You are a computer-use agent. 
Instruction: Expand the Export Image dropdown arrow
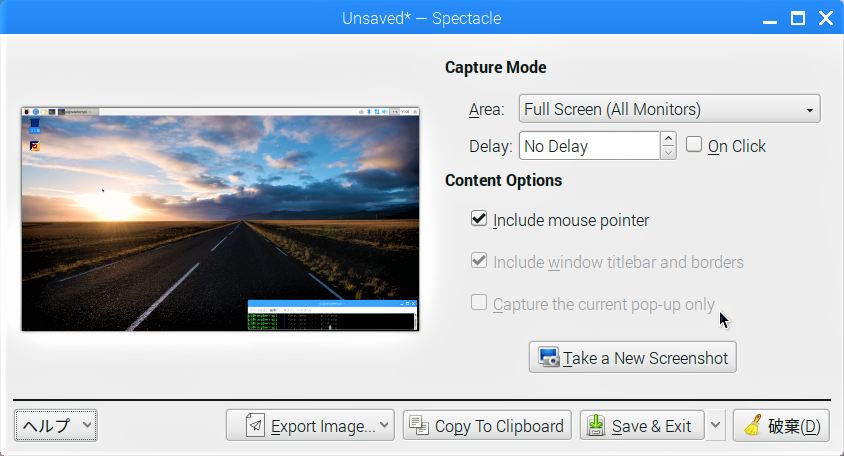(x=384, y=425)
